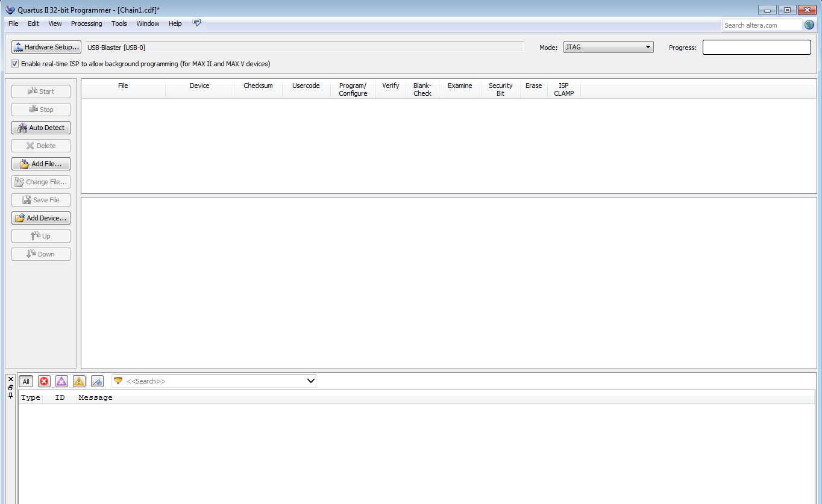The image size is (822, 504).
Task: Disable the real-time ISP checkbox
Action: tap(15, 64)
